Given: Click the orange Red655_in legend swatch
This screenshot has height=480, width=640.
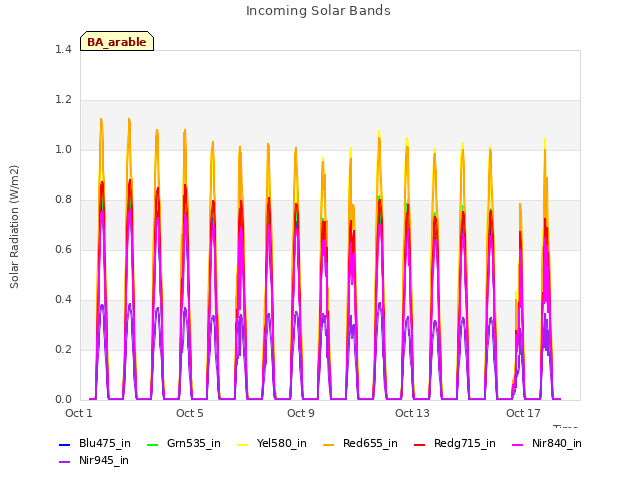Looking at the screenshot, I should pyautogui.click(x=329, y=444).
